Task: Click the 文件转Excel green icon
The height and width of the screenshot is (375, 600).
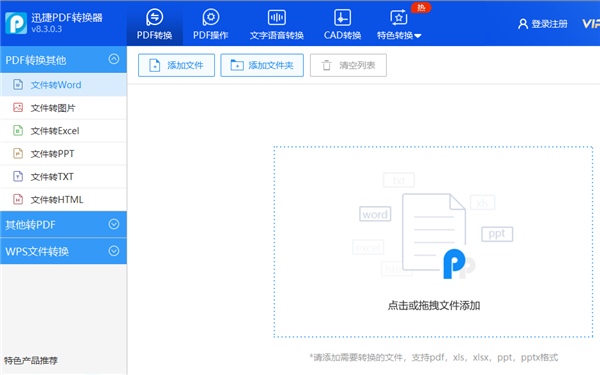Action: click(x=18, y=130)
